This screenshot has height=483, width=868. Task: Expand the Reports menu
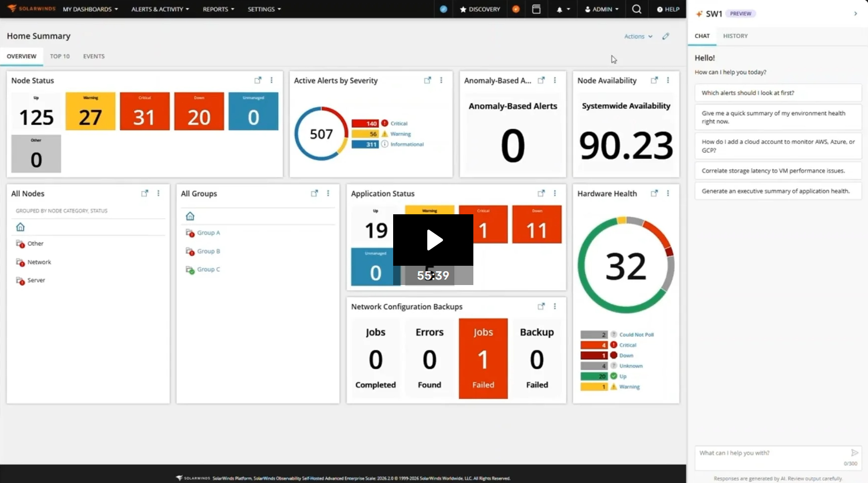point(218,9)
